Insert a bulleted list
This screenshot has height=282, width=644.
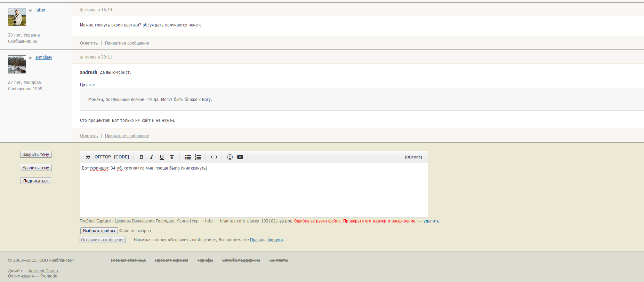[x=188, y=157]
